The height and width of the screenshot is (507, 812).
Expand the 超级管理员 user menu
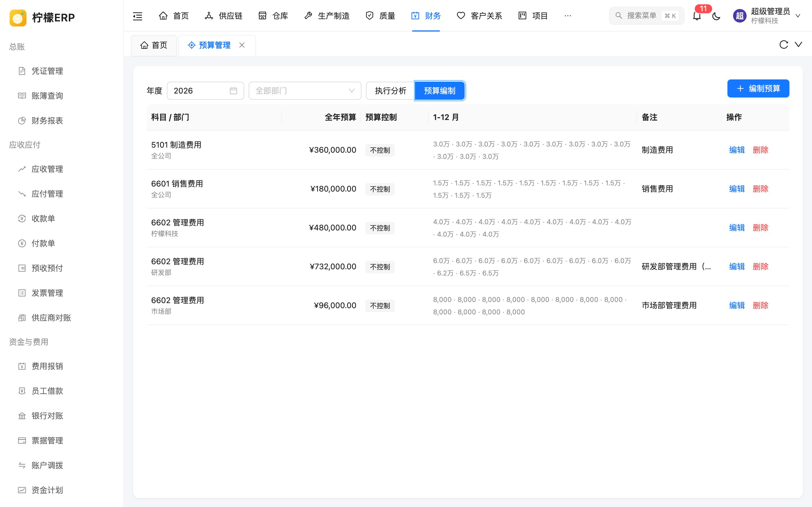(767, 16)
